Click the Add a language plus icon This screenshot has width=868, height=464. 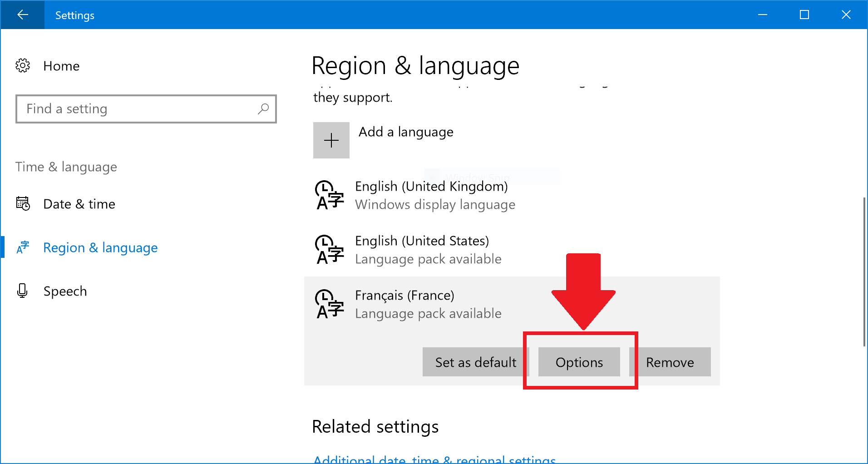331,140
